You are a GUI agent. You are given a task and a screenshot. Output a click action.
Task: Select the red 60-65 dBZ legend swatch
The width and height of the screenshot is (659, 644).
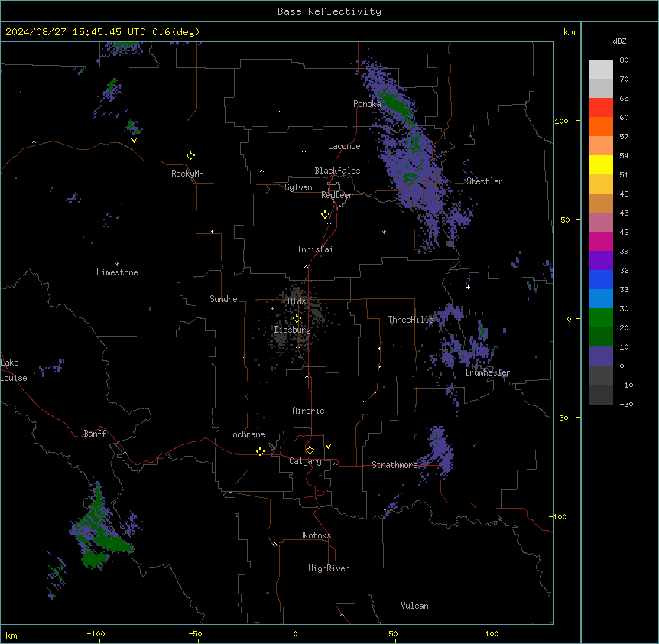(601, 107)
